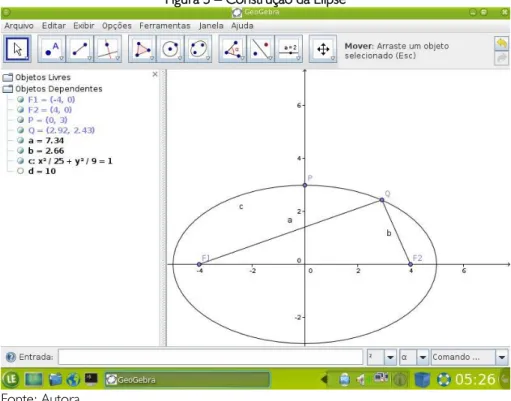Collapse the Objetos Dependentes folder

(7, 89)
